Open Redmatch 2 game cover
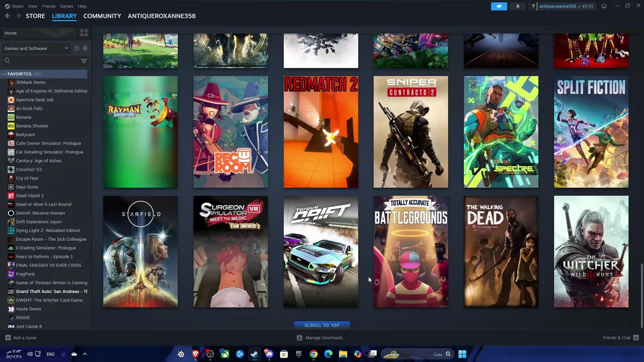The width and height of the screenshot is (644, 362). click(x=321, y=132)
